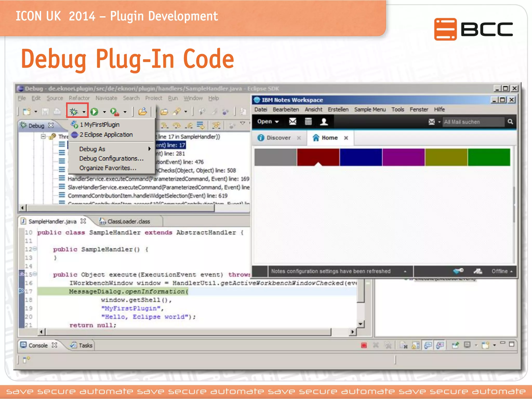Open the Refactor menu in Eclipse
Viewport: 532px width, 399px height.
pyautogui.click(x=79, y=98)
